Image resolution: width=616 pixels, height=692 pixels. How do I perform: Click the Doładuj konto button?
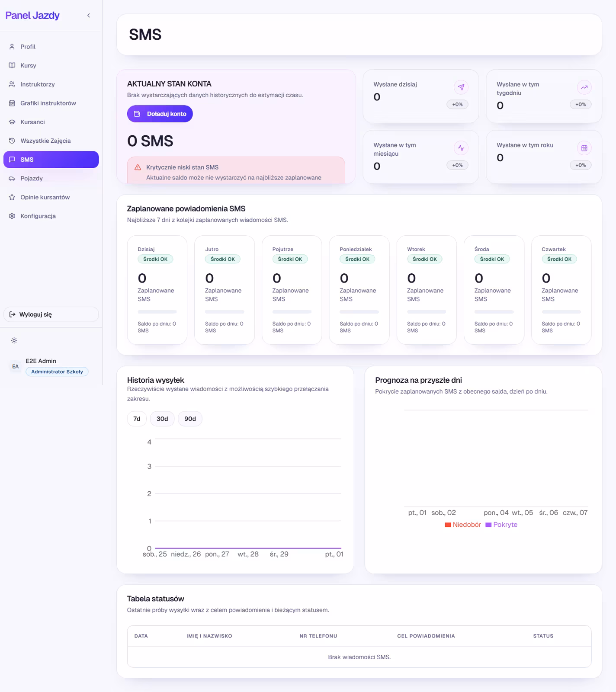coord(160,114)
